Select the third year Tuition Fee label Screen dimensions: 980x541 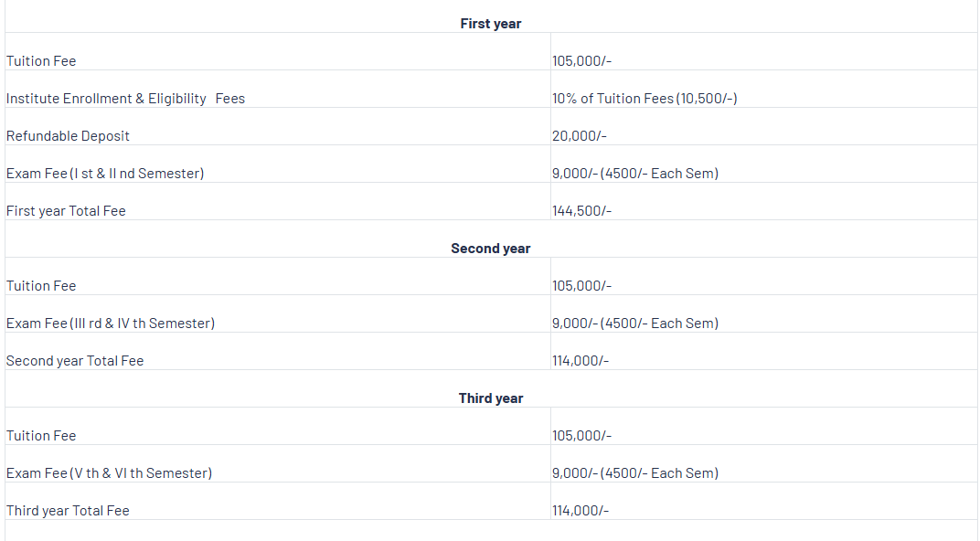pyautogui.click(x=41, y=436)
